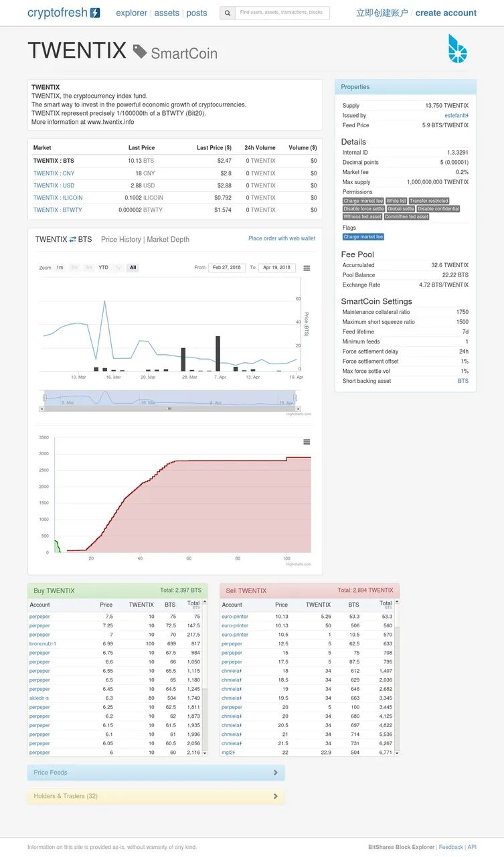This screenshot has height=857, width=504.
Task: Focus the search users and assets field
Action: click(282, 13)
